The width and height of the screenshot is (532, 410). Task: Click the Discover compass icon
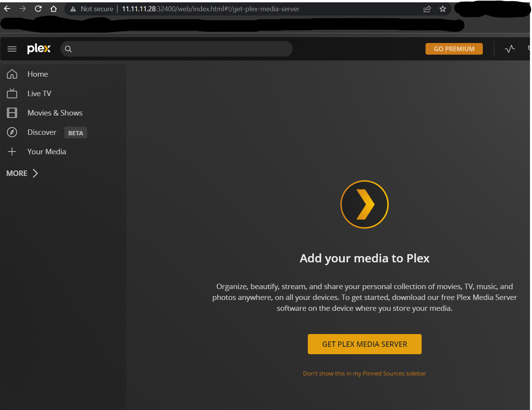pyautogui.click(x=12, y=132)
